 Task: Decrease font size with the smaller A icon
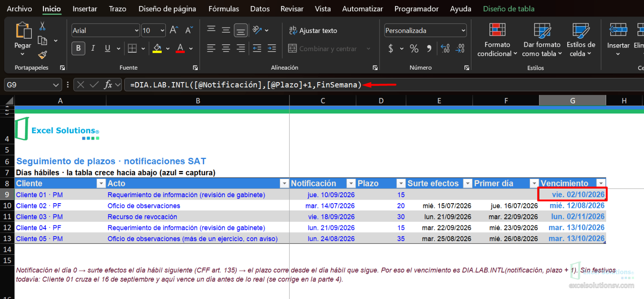(189, 30)
